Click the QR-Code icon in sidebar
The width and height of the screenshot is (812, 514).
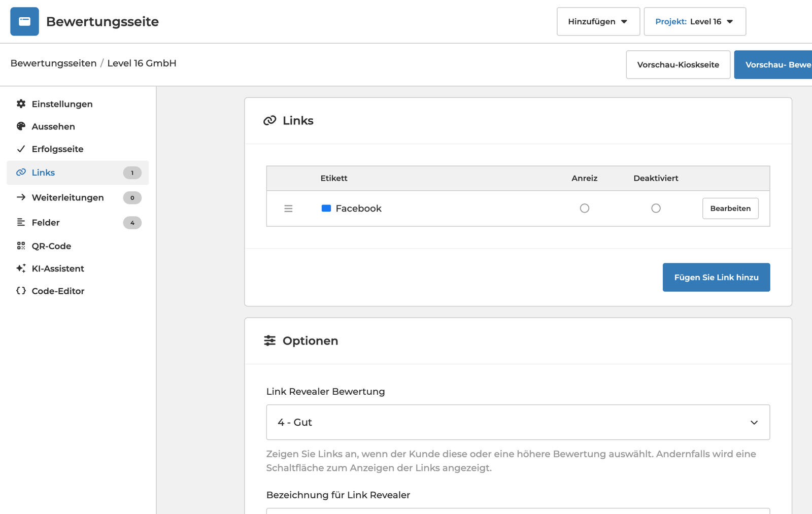21,246
